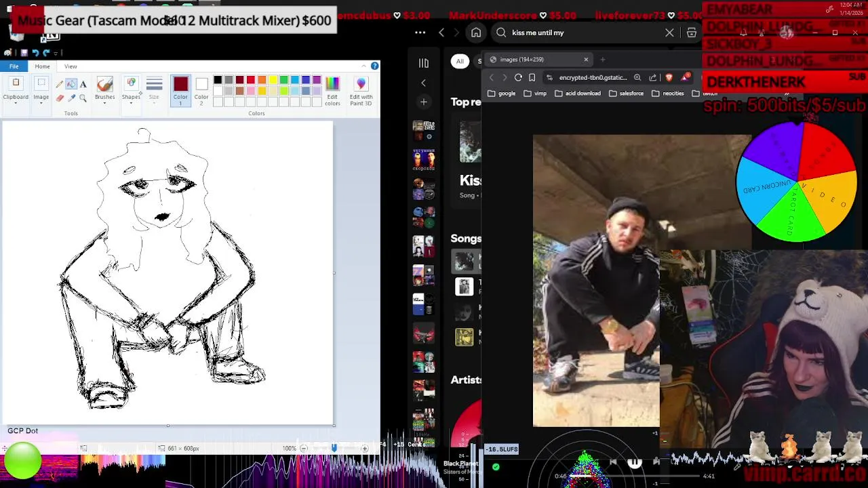This screenshot has width=868, height=488.
Task: Open the vimp bookmarks folder
Action: click(535, 94)
